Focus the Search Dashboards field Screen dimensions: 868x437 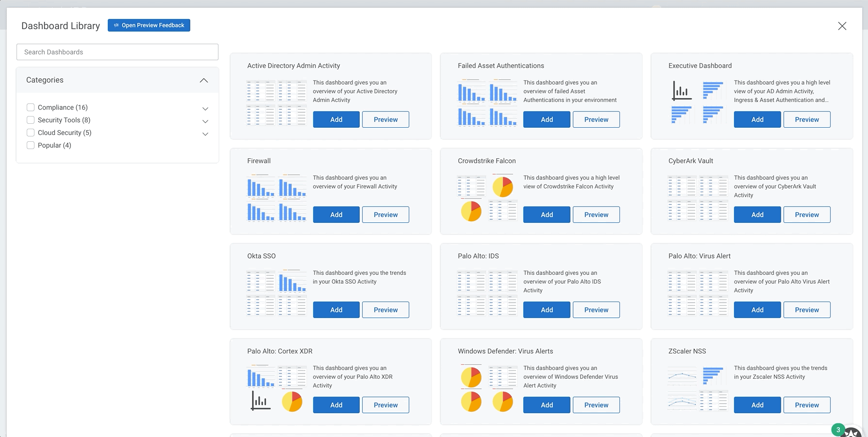pyautogui.click(x=117, y=52)
